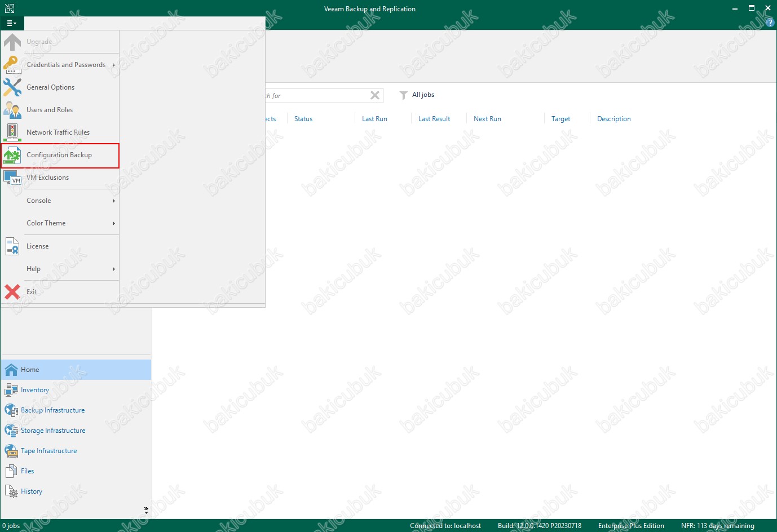Screen dimensions: 777x532
Task: Click the Users and Roles people icon
Action: pyautogui.click(x=12, y=110)
